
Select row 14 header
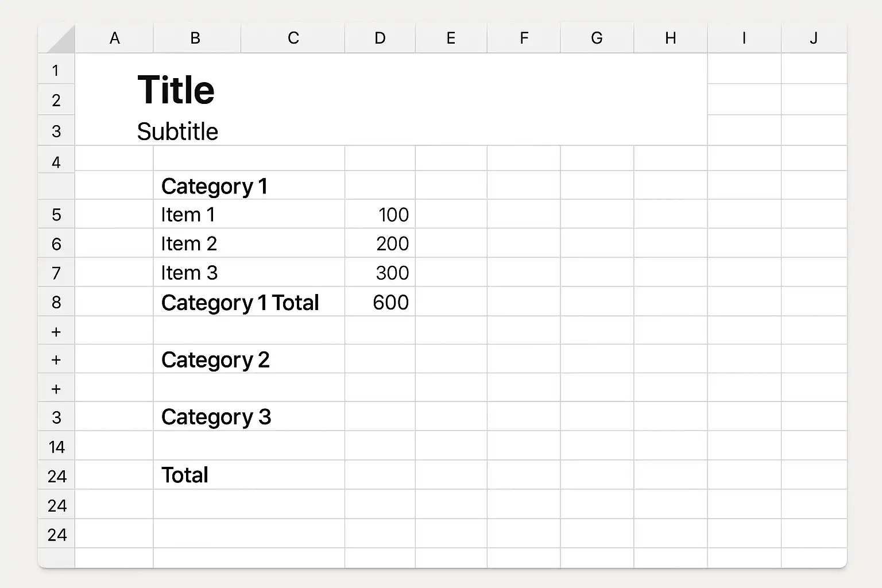[56, 447]
